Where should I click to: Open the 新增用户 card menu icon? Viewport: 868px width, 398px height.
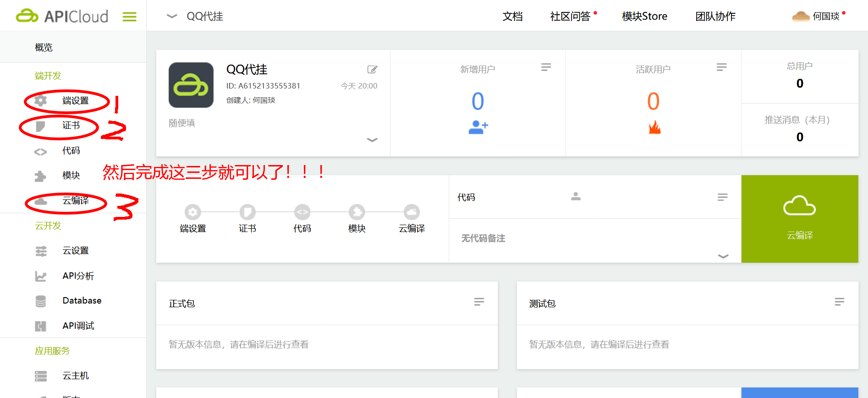tap(546, 67)
